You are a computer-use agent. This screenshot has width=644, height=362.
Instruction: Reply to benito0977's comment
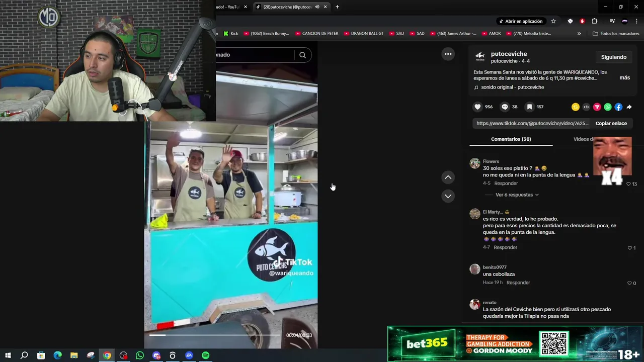point(518,283)
